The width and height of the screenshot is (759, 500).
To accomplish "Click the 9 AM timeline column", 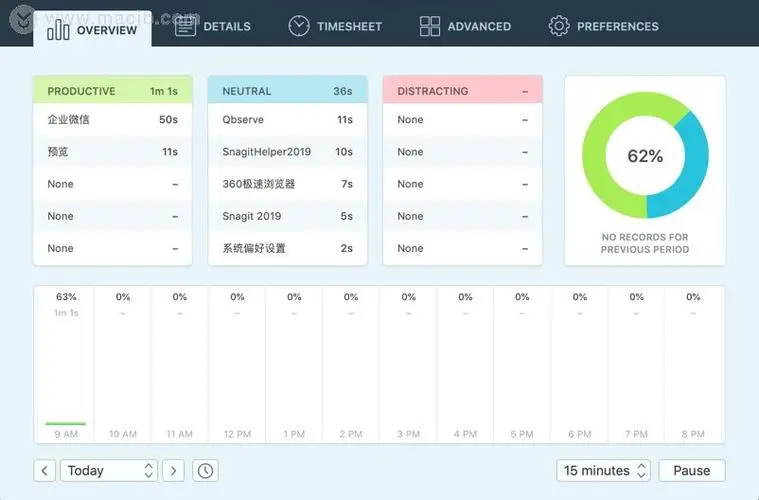I will click(66, 364).
